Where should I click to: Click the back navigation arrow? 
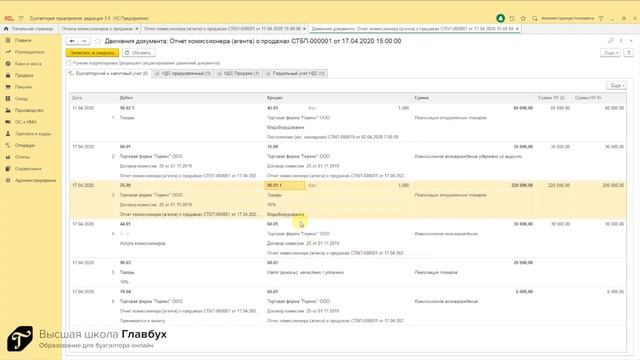pos(72,41)
